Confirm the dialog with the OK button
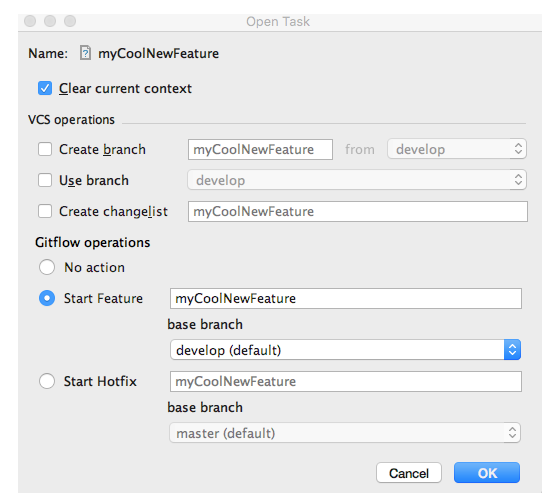 [487, 473]
